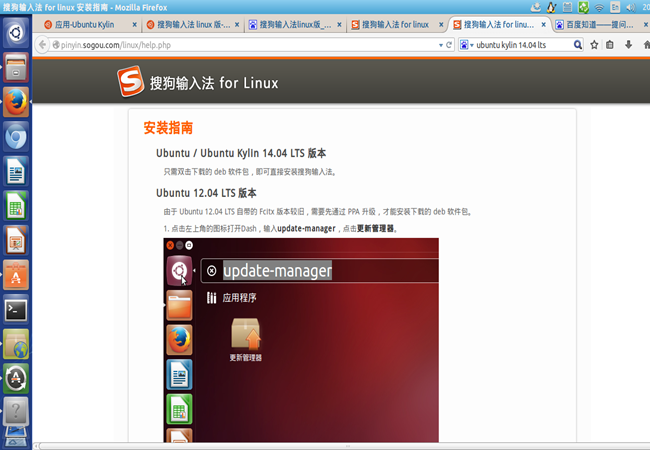Go to the Firefox home page
Screen dimensions: 650x450
pyautogui.click(x=646, y=45)
